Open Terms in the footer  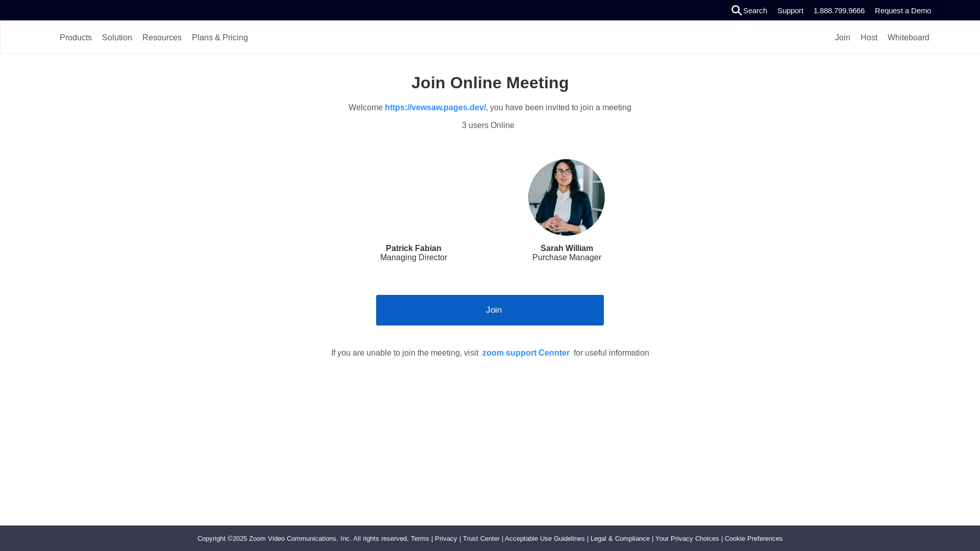click(420, 539)
